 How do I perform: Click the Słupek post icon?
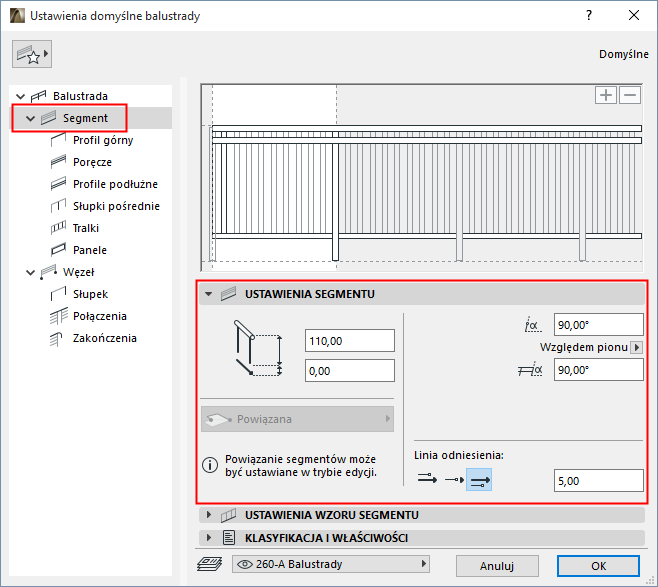[58, 294]
